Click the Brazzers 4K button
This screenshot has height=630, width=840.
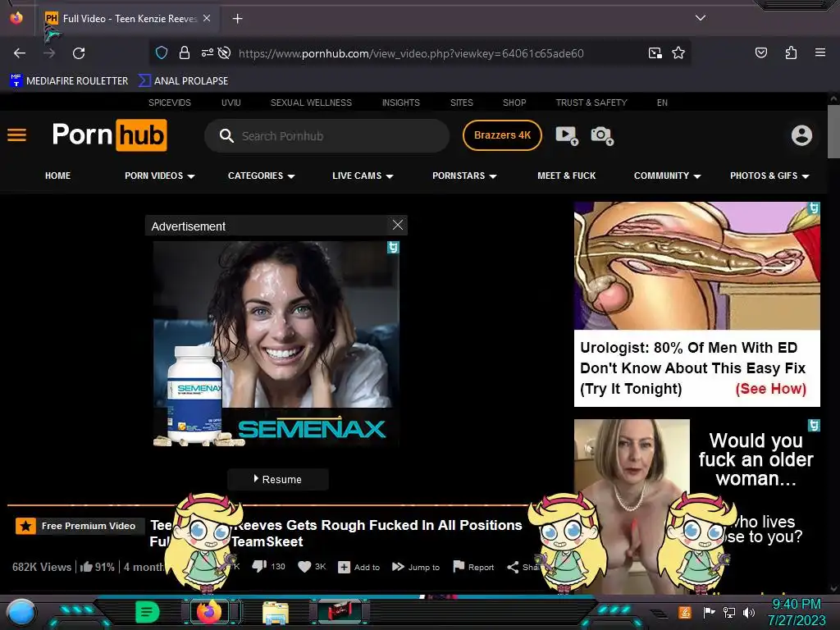click(502, 135)
